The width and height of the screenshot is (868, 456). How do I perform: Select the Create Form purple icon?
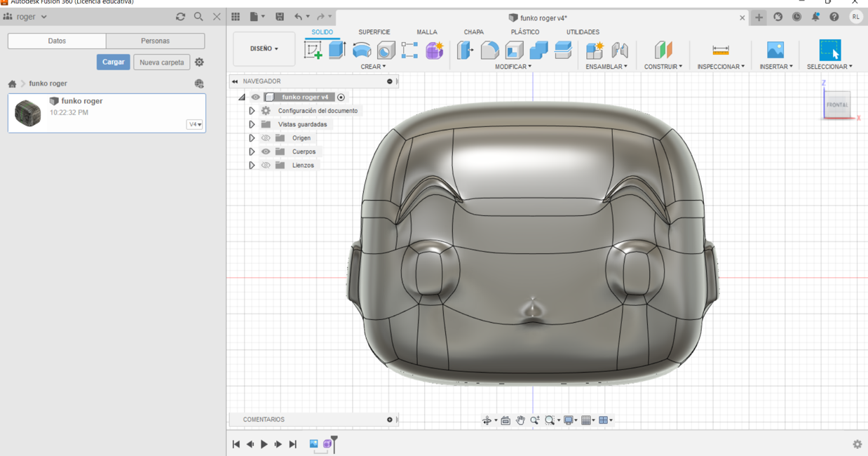pos(435,50)
